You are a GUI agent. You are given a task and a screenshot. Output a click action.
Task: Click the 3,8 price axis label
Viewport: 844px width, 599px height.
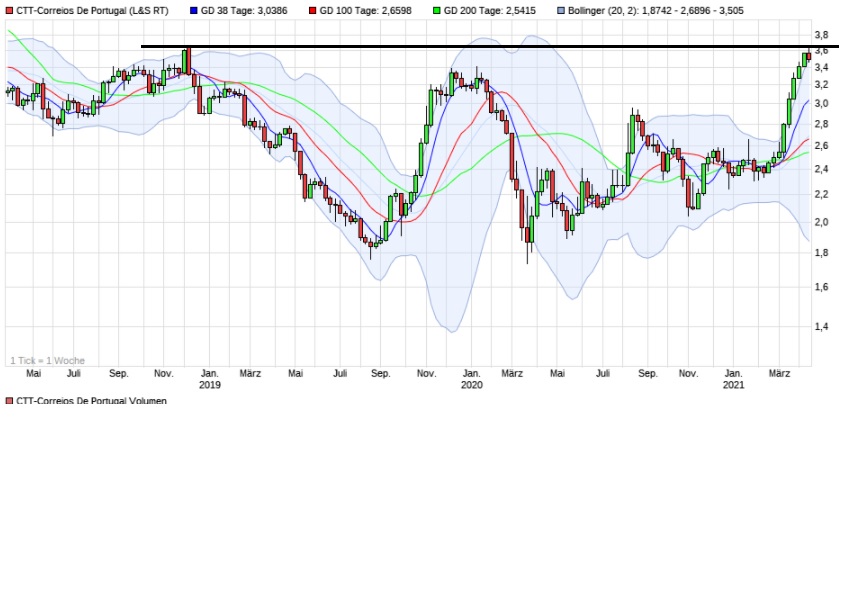pyautogui.click(x=821, y=35)
